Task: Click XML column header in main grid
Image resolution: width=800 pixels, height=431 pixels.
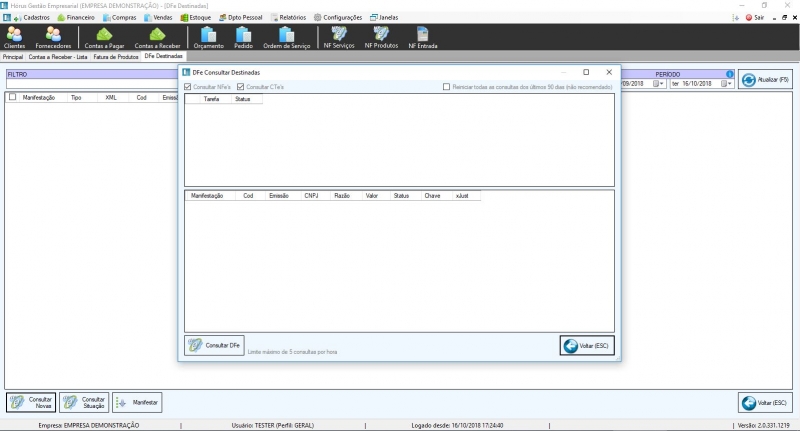Action: point(111,97)
